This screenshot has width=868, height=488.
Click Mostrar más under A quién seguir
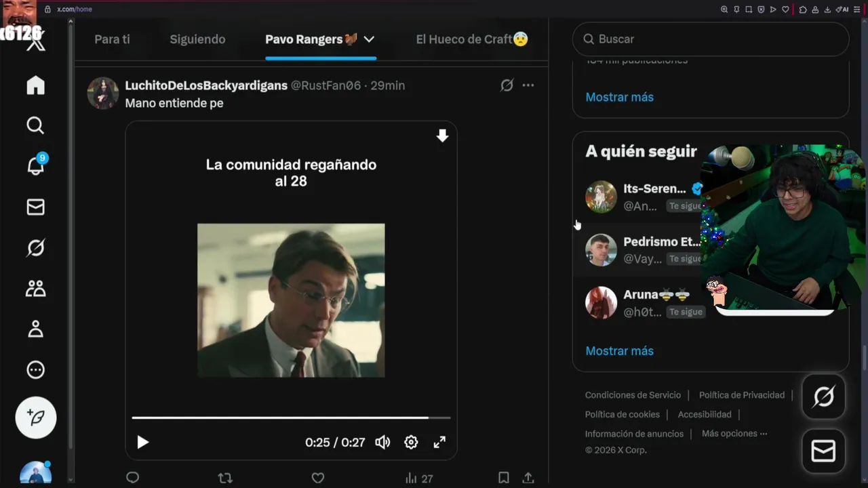coord(619,351)
